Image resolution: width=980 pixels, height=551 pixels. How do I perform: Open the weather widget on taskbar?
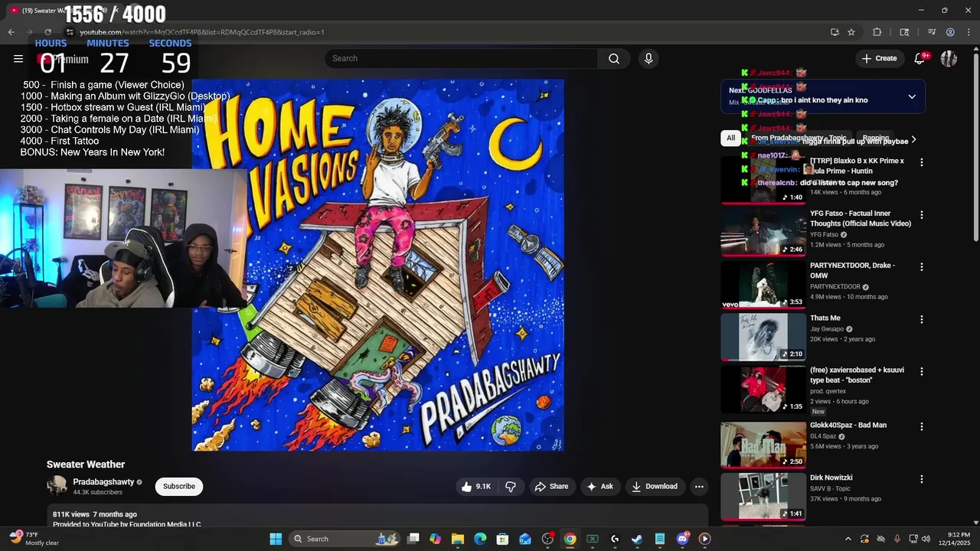coord(35,539)
